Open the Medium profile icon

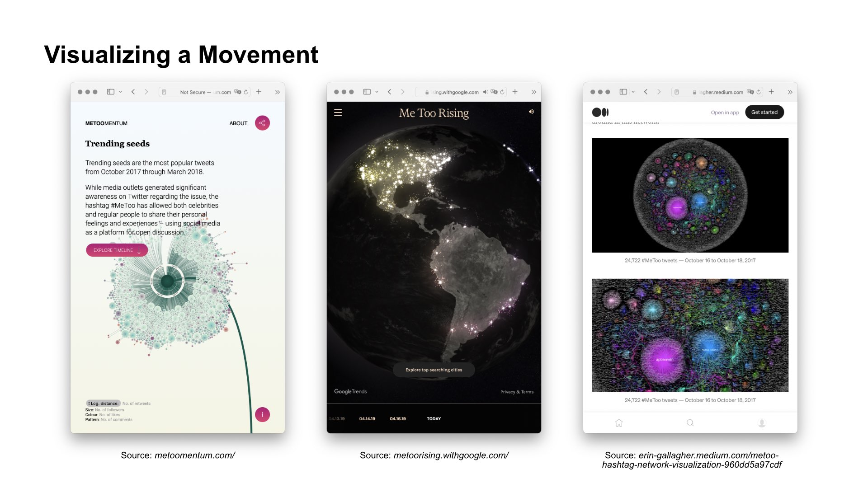tap(762, 423)
